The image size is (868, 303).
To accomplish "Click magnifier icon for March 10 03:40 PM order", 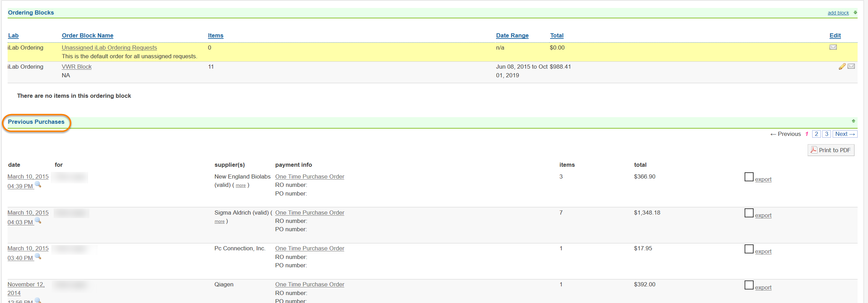I will [x=38, y=257].
